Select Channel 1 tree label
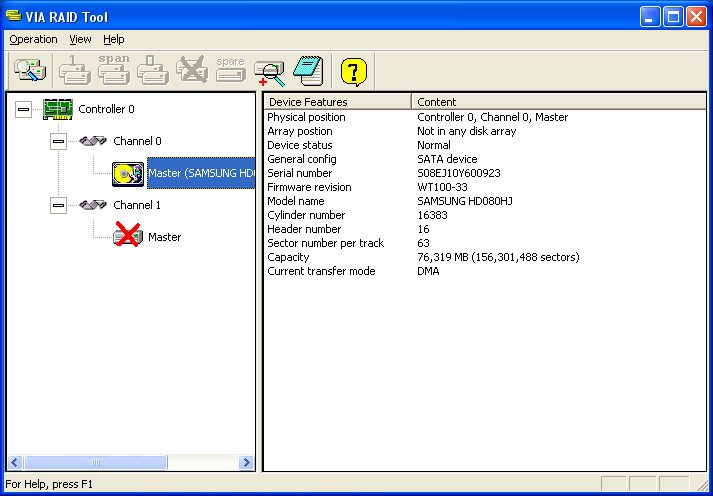Viewport: 713px width, 496px height. point(137,205)
